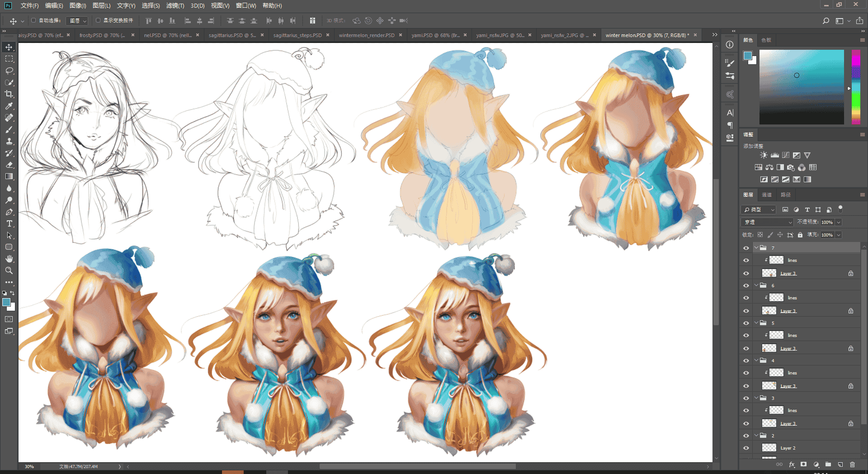The height and width of the screenshot is (474, 868).
Task: Select the Clone Stamp tool
Action: click(x=9, y=141)
